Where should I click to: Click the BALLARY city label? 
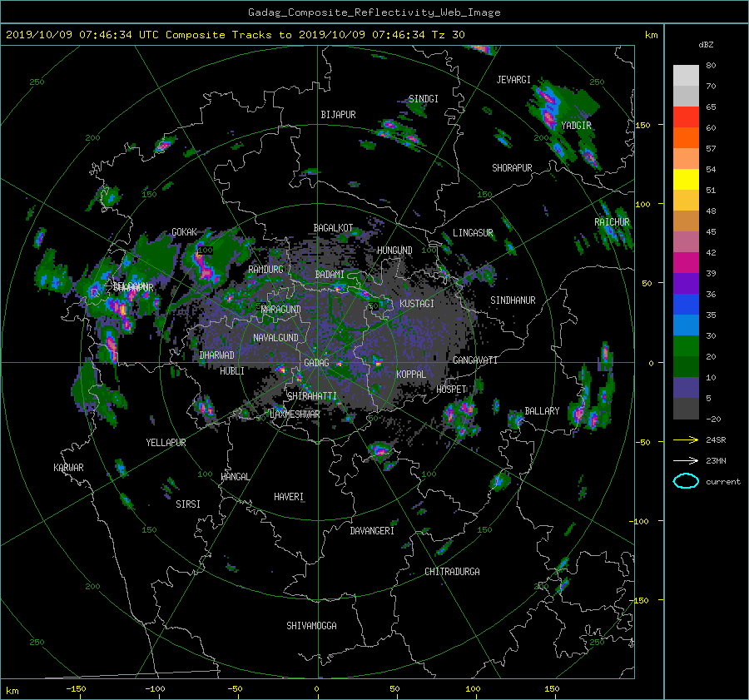click(542, 411)
